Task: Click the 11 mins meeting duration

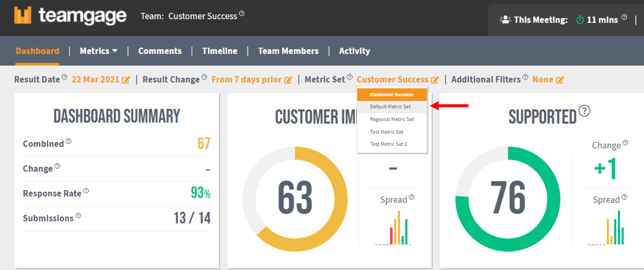Action: pos(602,20)
